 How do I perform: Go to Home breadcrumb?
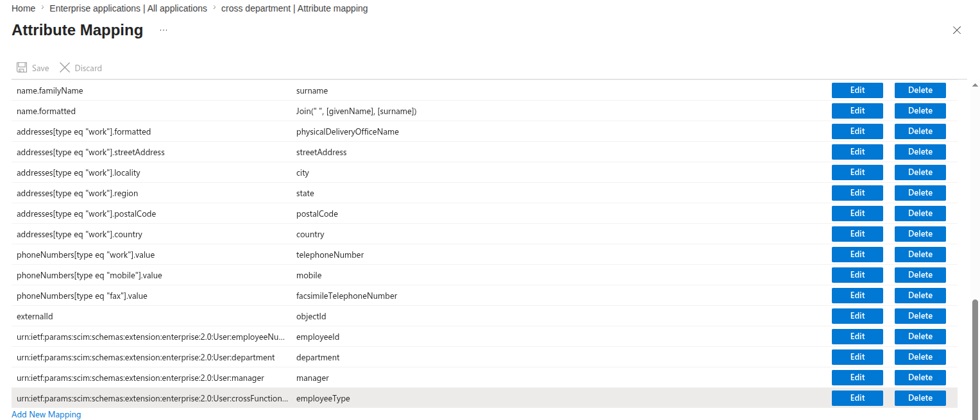point(23,8)
